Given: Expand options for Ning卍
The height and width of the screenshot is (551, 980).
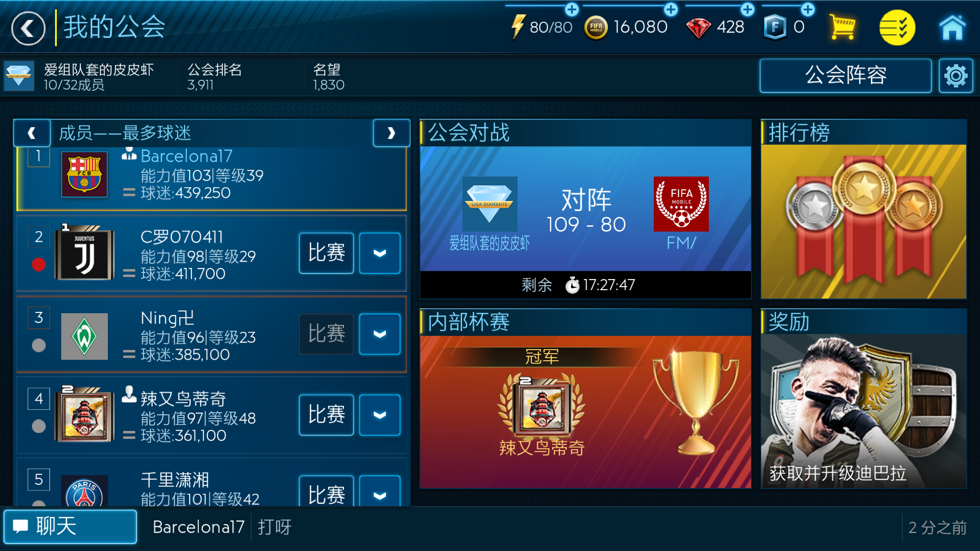Looking at the screenshot, I should pyautogui.click(x=379, y=334).
